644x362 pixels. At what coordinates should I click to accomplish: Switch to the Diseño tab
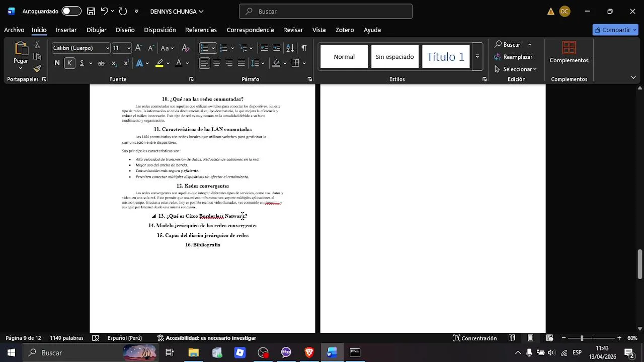(x=125, y=30)
